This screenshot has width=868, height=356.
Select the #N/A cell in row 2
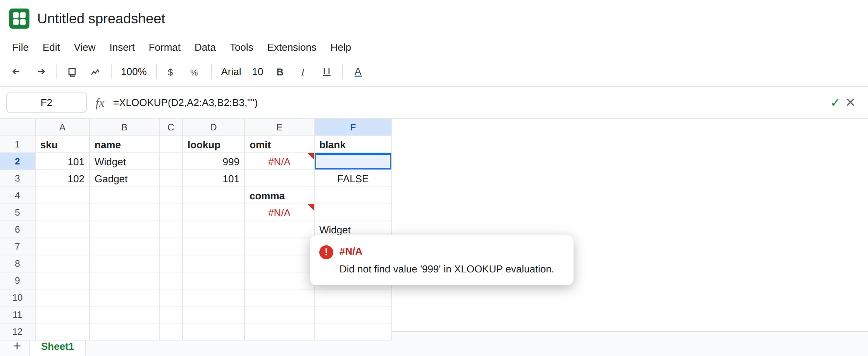(279, 162)
